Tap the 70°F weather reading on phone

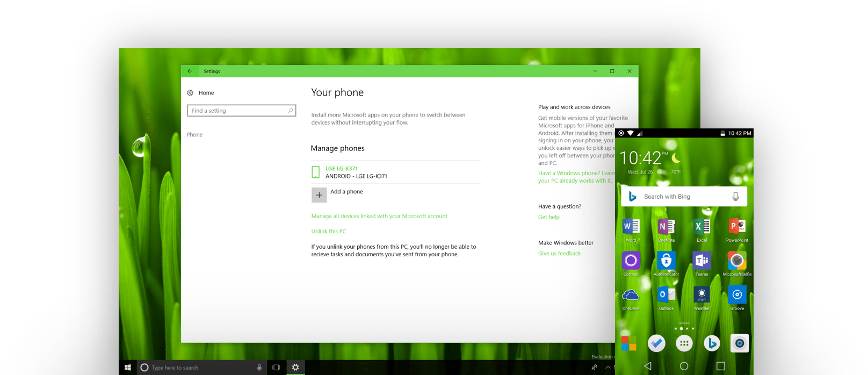[676, 172]
